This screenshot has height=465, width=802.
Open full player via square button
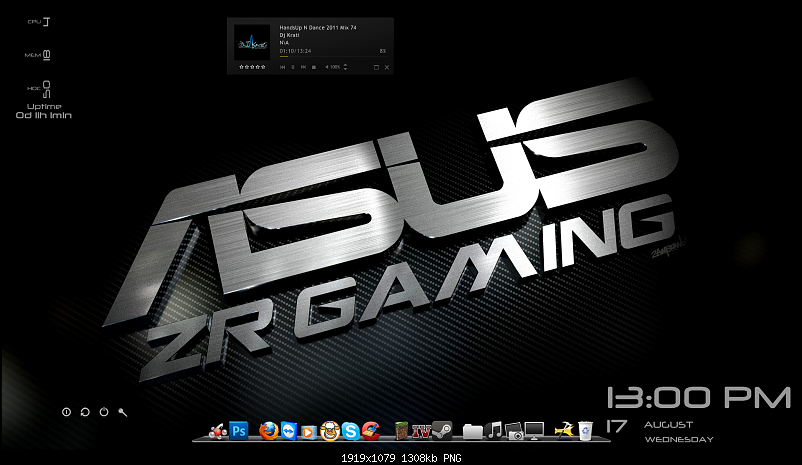[376, 67]
